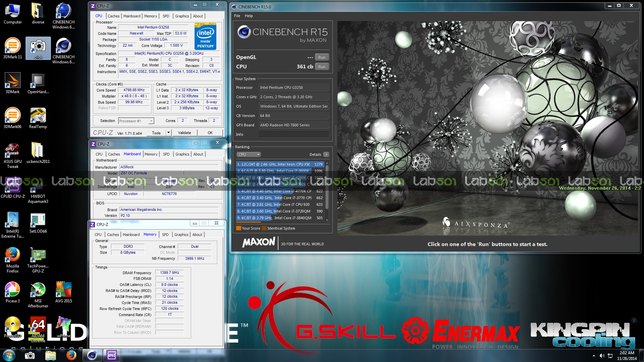Open the Help menu in Cinebench

coord(249,16)
